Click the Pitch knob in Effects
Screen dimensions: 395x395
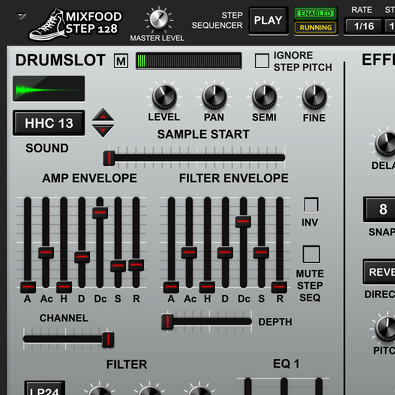tap(386, 328)
